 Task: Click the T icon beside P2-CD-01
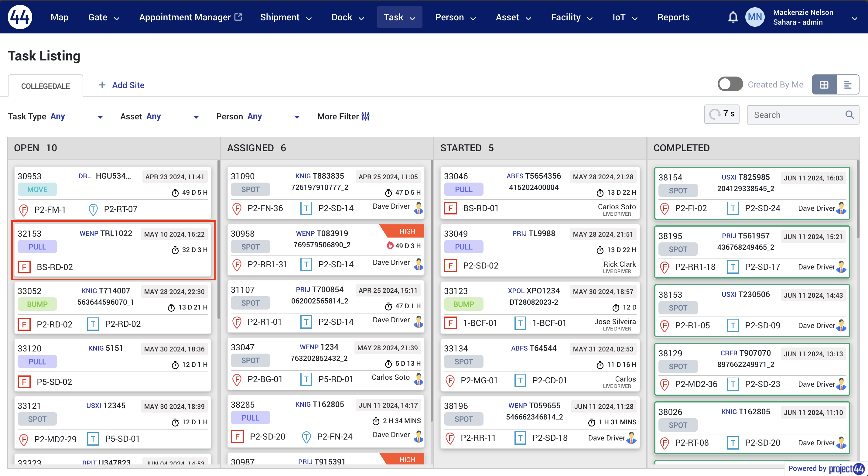(520, 380)
